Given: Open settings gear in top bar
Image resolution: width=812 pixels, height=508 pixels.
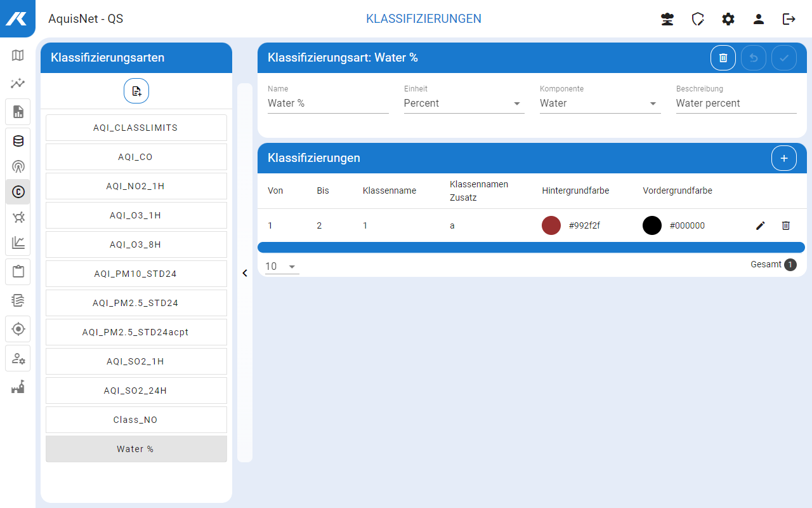Looking at the screenshot, I should (x=728, y=19).
